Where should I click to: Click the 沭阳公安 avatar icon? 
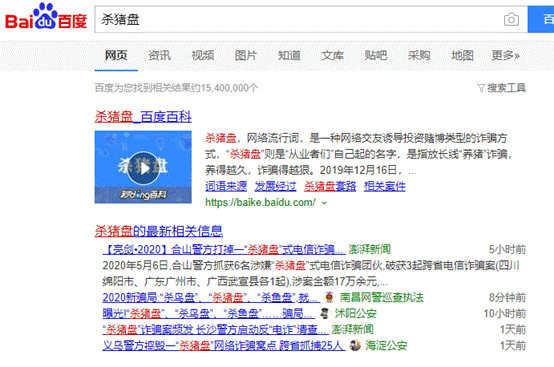(324, 313)
